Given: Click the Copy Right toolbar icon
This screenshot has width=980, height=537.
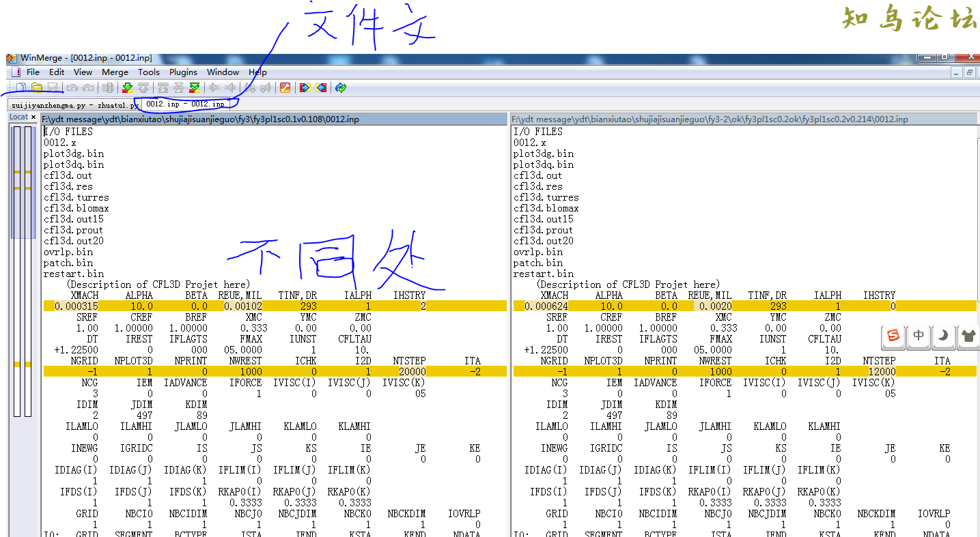Looking at the screenshot, I should click(x=214, y=87).
